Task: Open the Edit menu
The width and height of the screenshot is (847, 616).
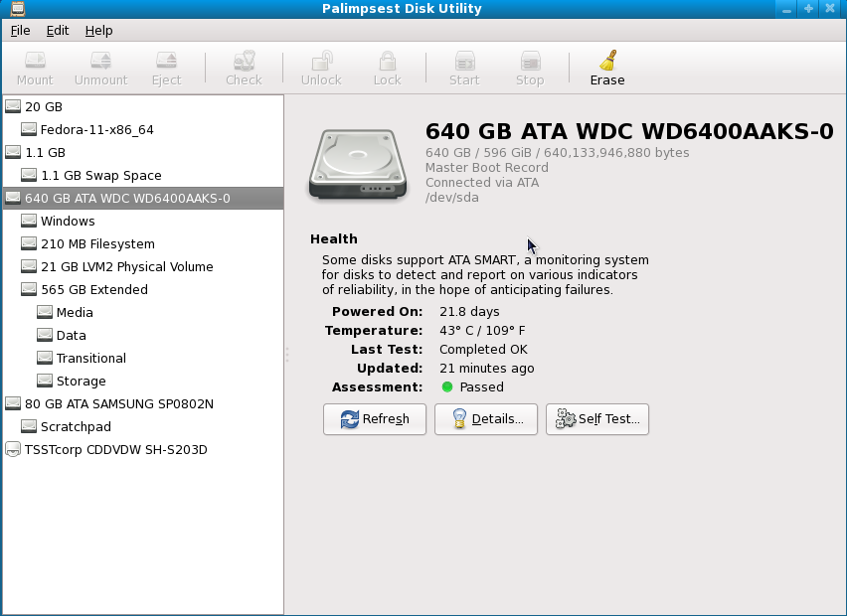Action: tap(58, 31)
